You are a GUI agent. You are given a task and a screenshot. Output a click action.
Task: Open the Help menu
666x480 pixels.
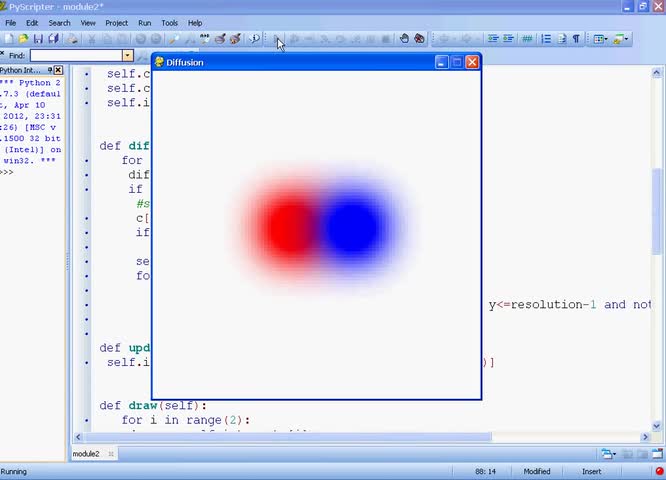195,23
